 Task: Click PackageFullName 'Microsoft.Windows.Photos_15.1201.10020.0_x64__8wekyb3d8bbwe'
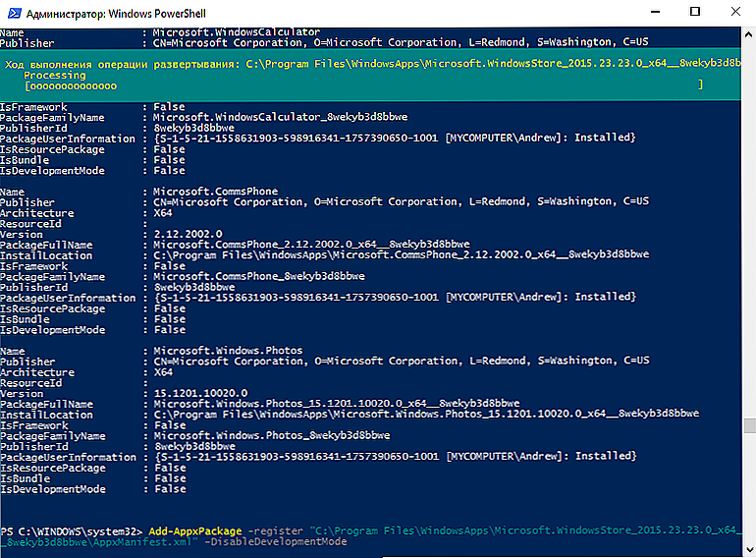pyautogui.click(x=337, y=404)
